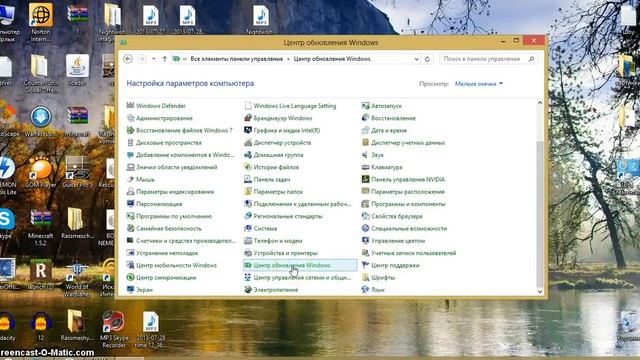
Task: Go up one level arrow
Action: click(164, 59)
